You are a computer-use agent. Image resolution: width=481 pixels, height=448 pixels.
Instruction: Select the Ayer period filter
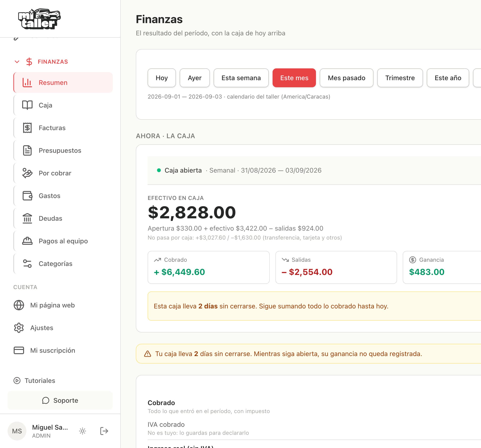click(x=195, y=78)
